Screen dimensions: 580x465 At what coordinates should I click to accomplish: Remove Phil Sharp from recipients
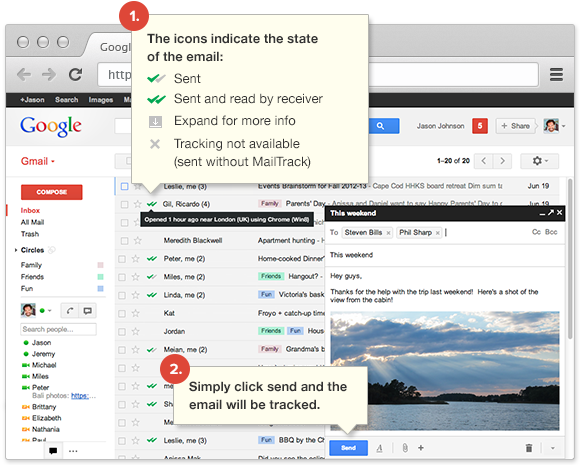pyautogui.click(x=438, y=233)
